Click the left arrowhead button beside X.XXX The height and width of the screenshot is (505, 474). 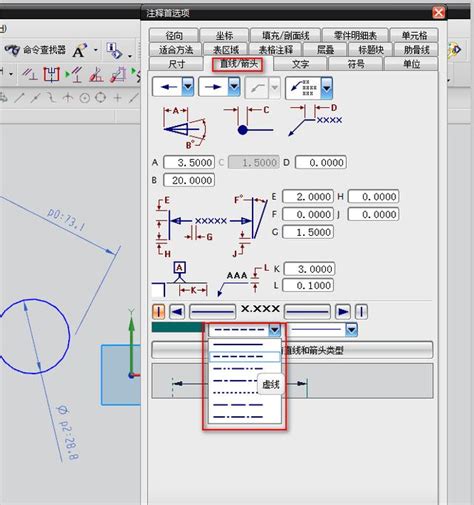click(177, 312)
